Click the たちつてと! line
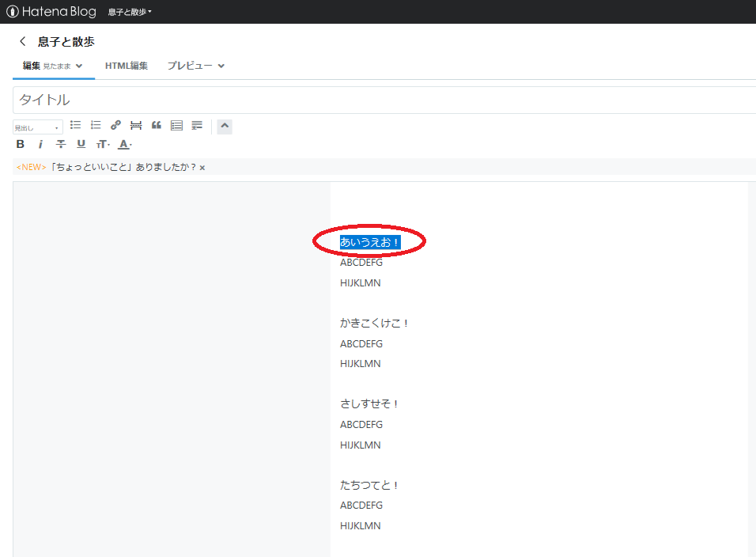Image resolution: width=756 pixels, height=557 pixels. [369, 485]
